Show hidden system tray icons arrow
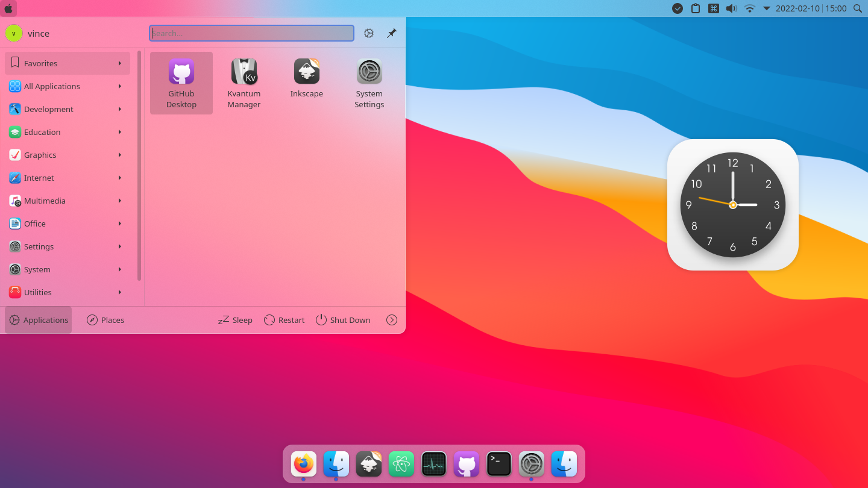The height and width of the screenshot is (488, 868). 767,8
